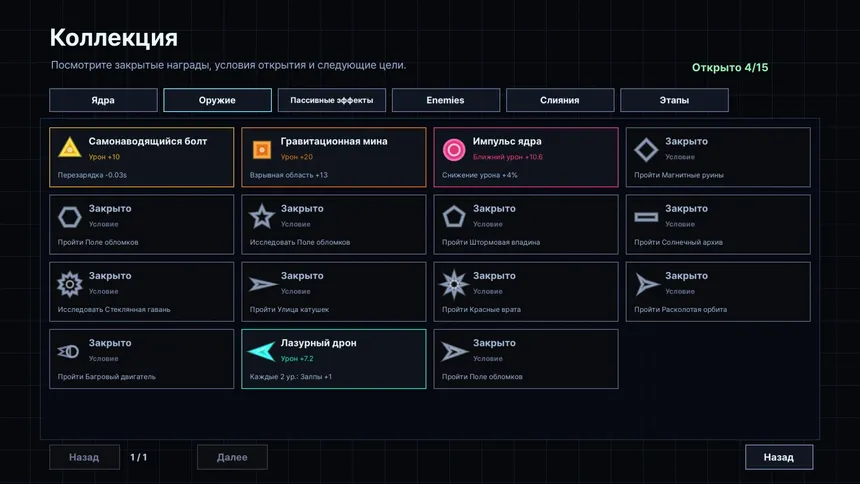Click the Ближний урон +10.6 stat text
860x484 pixels.
click(507, 157)
